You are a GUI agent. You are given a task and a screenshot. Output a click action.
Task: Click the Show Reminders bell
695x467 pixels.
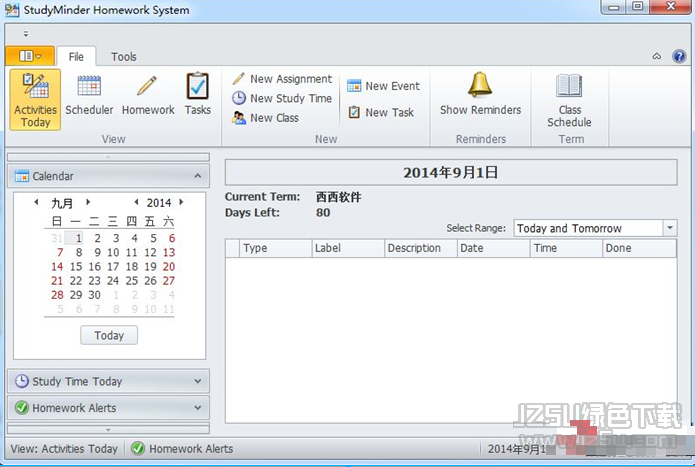(480, 94)
